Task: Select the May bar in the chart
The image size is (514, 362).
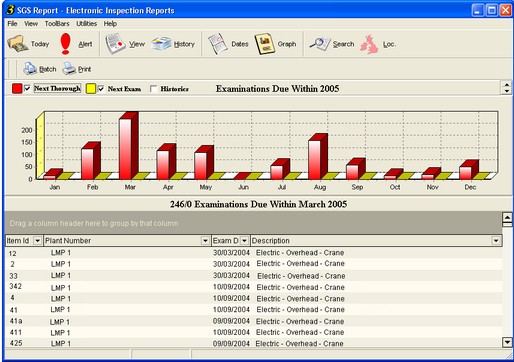Action: 204,163
